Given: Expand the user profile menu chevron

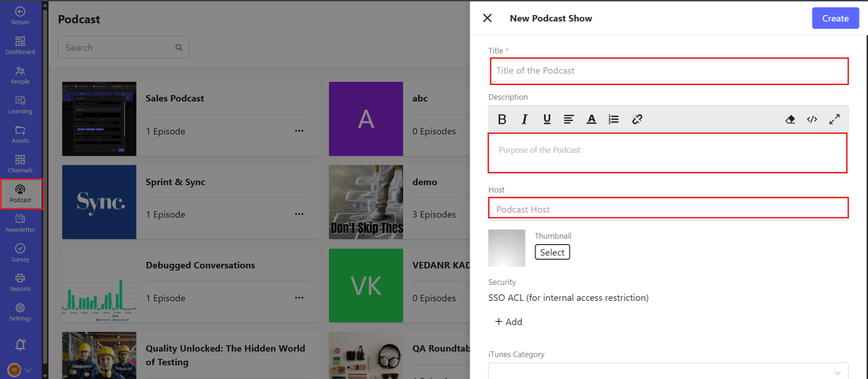Looking at the screenshot, I should pyautogui.click(x=28, y=370).
